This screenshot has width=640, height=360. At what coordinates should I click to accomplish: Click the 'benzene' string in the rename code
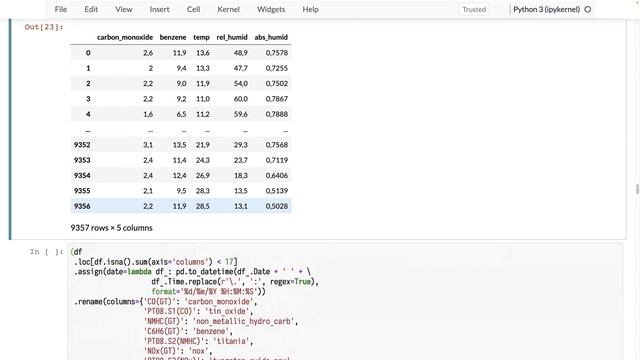point(211,331)
